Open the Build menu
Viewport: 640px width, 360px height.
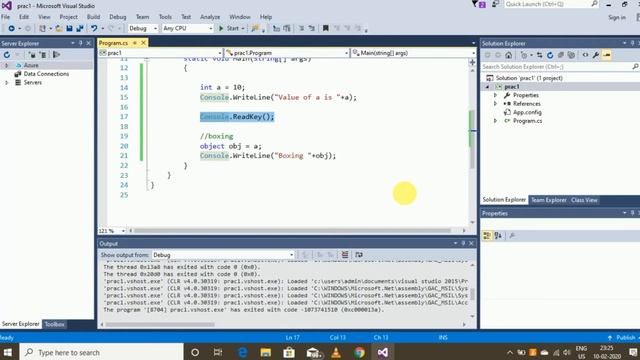coord(93,17)
